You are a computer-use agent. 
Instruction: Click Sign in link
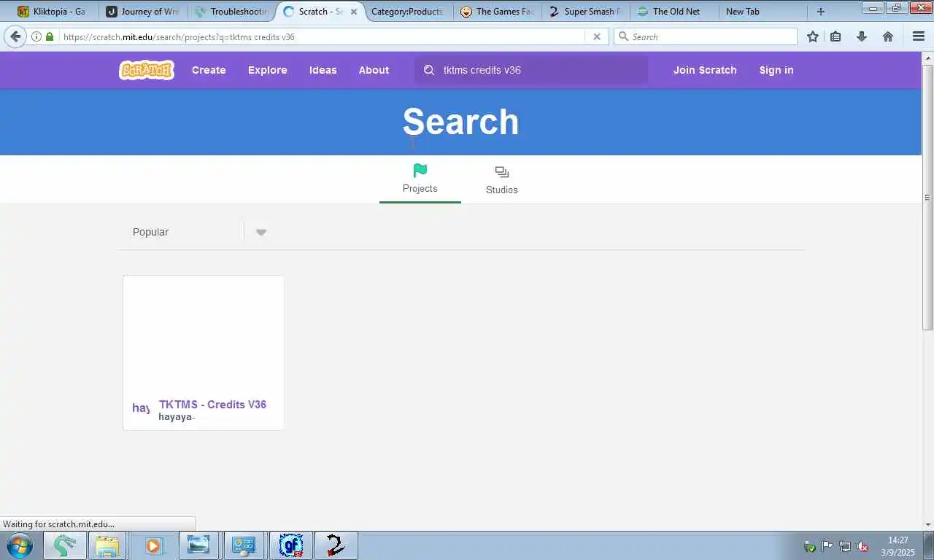click(776, 70)
